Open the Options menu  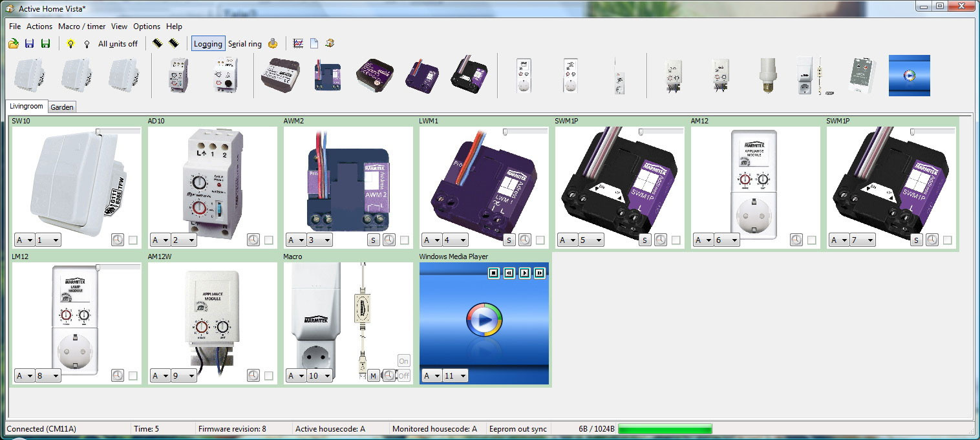(147, 26)
